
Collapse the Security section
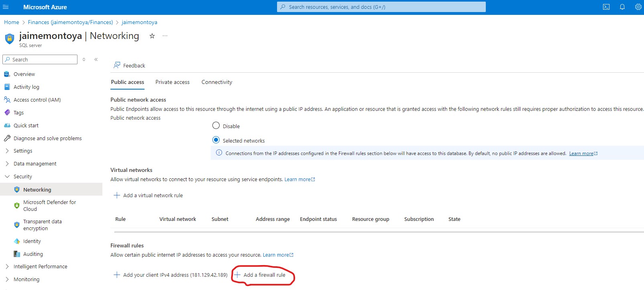[7, 176]
